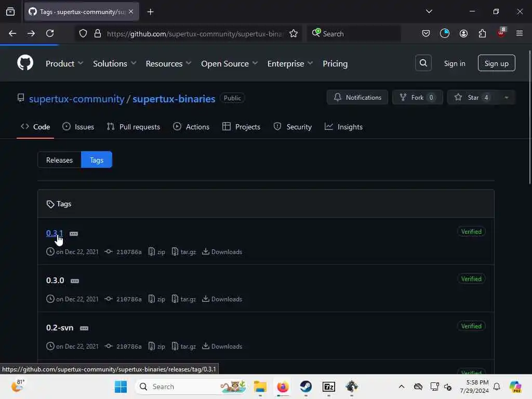Switch to the Issues tab
Screen dimensions: 532x399
[78, 127]
